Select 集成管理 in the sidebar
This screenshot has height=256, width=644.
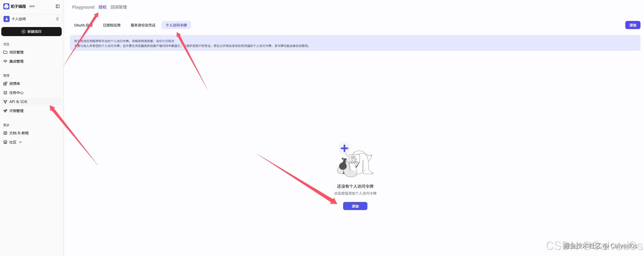tap(16, 61)
